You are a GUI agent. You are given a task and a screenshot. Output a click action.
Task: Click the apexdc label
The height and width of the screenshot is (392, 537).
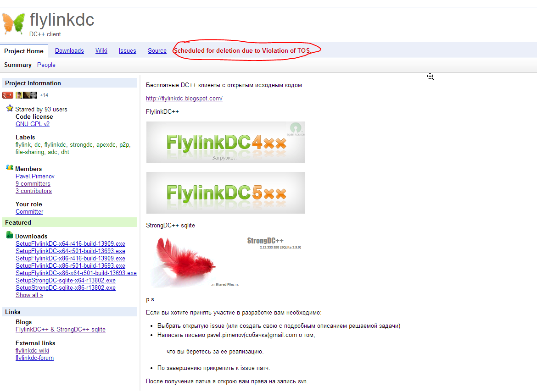[x=106, y=145]
